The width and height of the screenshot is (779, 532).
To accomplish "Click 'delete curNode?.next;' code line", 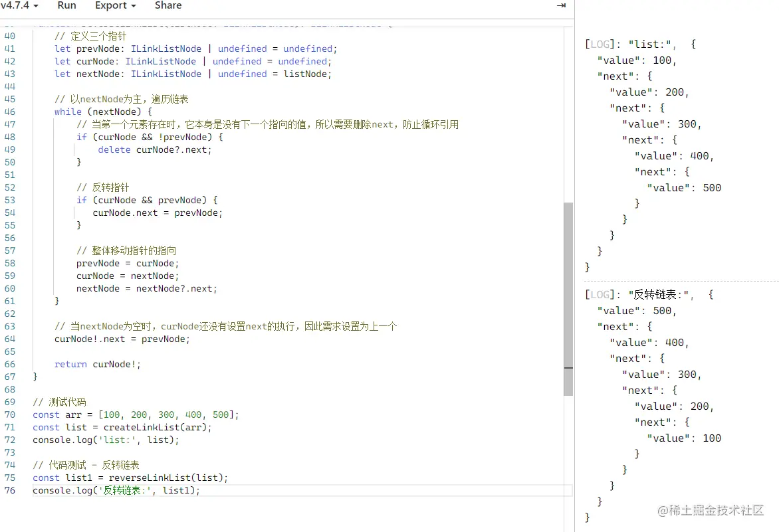I will pyautogui.click(x=154, y=150).
